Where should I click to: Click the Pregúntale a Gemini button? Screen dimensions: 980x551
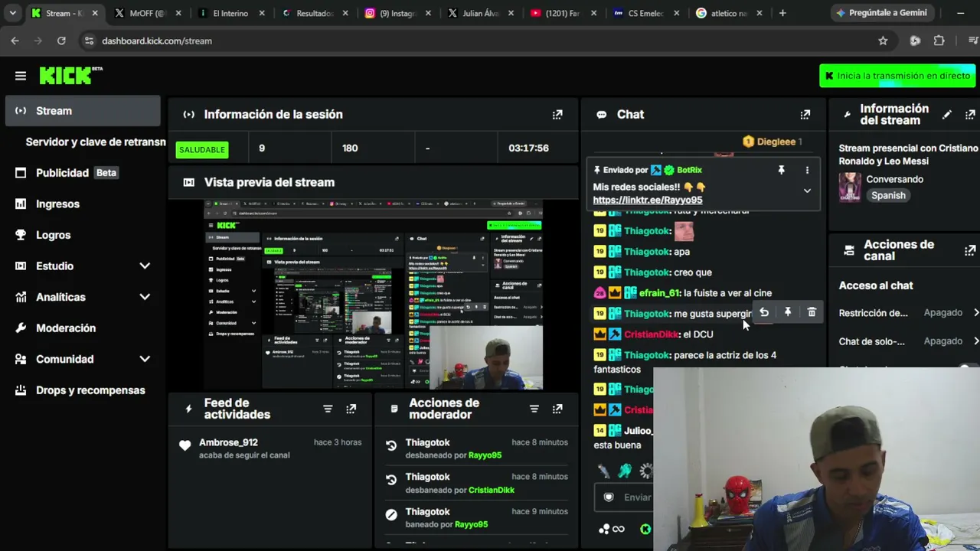point(881,13)
